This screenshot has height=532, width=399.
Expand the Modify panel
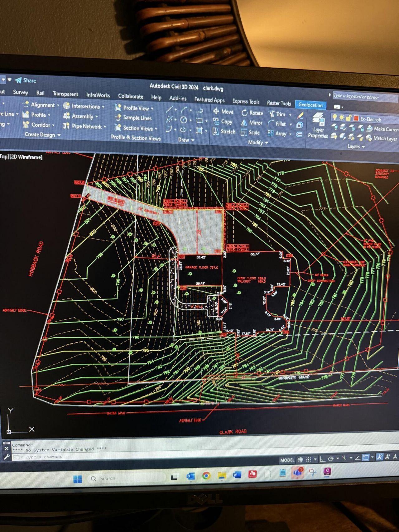(258, 142)
